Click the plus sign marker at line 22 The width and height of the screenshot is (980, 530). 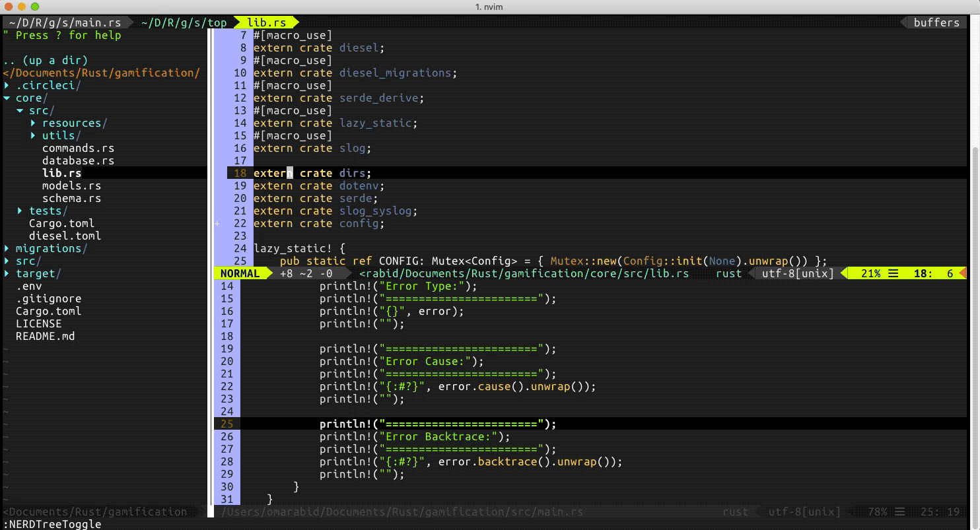tap(217, 224)
